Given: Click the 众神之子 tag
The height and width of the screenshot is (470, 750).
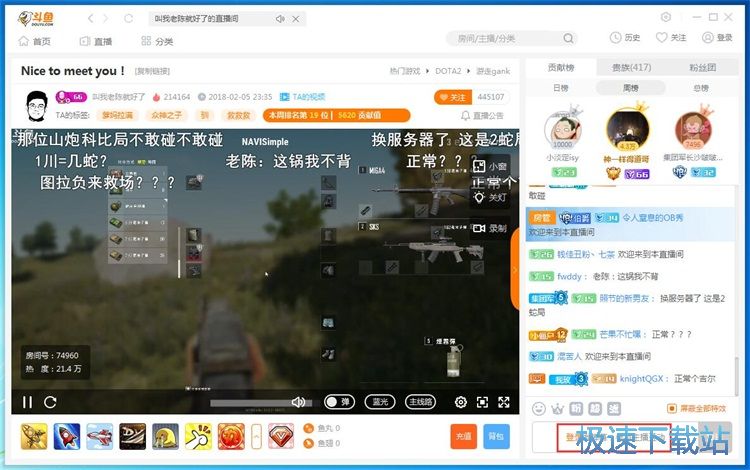Looking at the screenshot, I should coord(166,115).
